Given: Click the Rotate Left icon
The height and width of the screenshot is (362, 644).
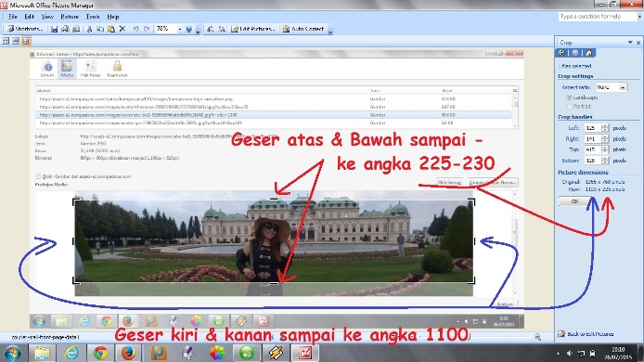Looking at the screenshot, I should point(211,29).
